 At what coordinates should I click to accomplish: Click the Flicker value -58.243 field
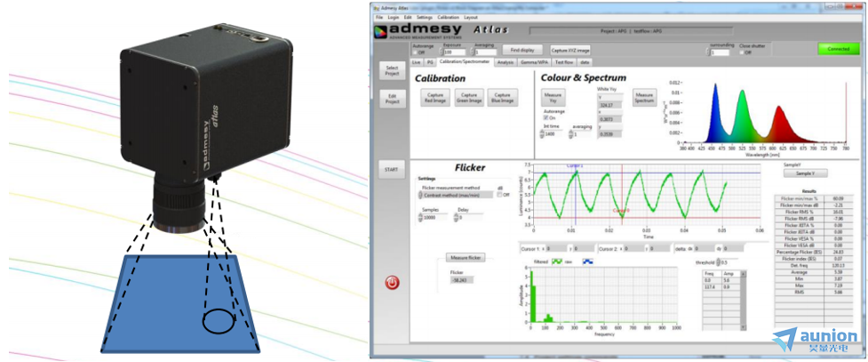(x=462, y=280)
